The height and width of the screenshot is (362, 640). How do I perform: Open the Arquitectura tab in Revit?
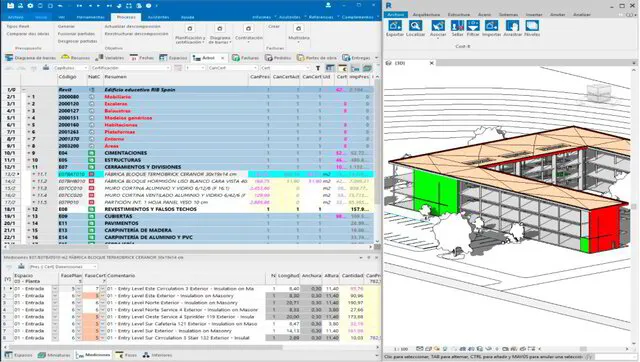(426, 15)
